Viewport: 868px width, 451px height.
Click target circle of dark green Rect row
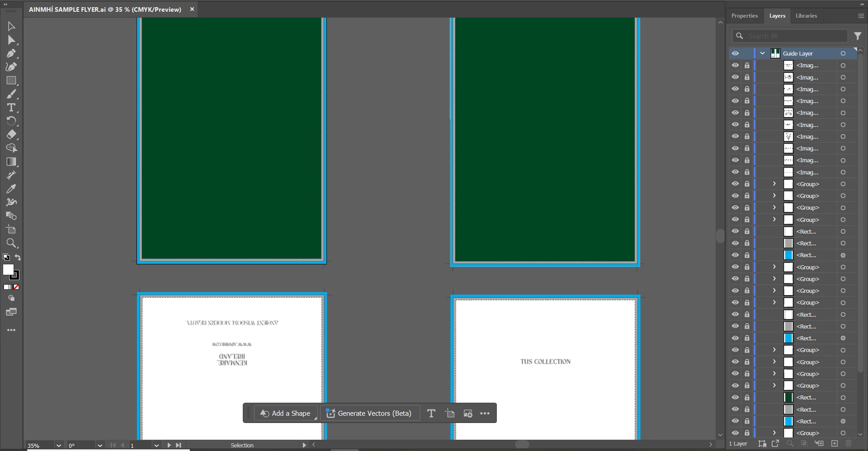point(843,398)
